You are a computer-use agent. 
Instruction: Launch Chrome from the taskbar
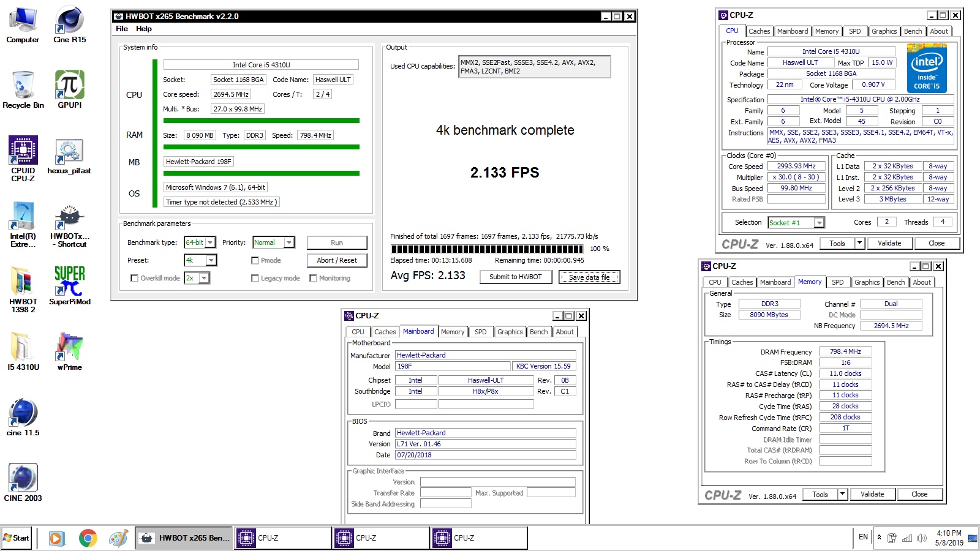click(88, 538)
